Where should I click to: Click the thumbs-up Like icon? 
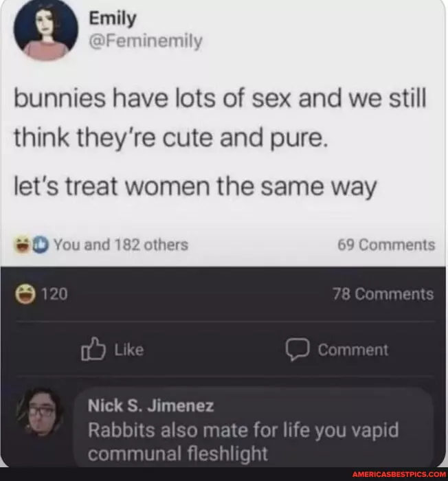pyautogui.click(x=93, y=349)
